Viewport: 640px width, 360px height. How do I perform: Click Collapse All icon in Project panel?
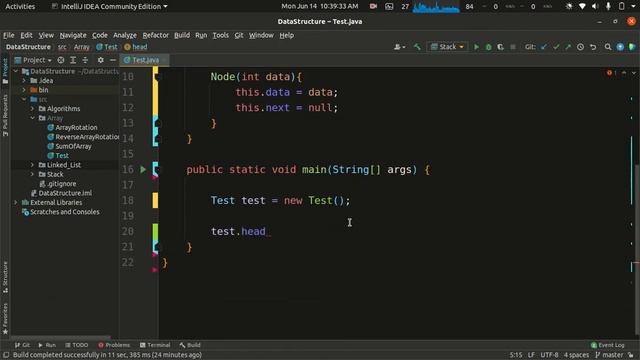coord(85,60)
